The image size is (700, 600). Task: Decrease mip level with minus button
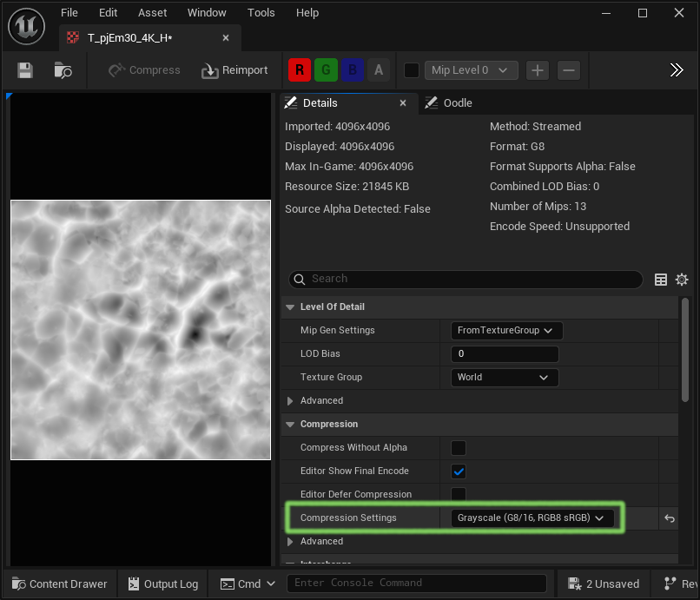[x=569, y=70]
